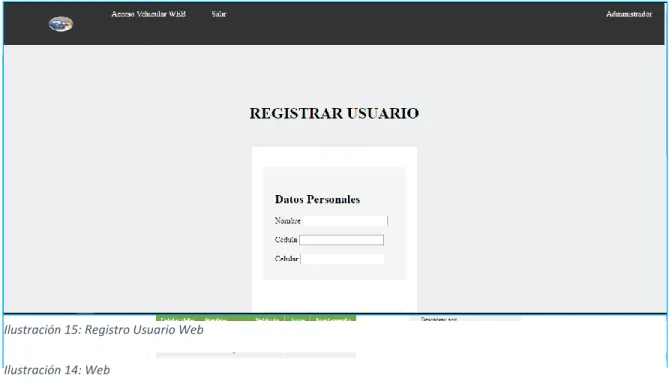Click the site logo in navbar

pyautogui.click(x=61, y=24)
